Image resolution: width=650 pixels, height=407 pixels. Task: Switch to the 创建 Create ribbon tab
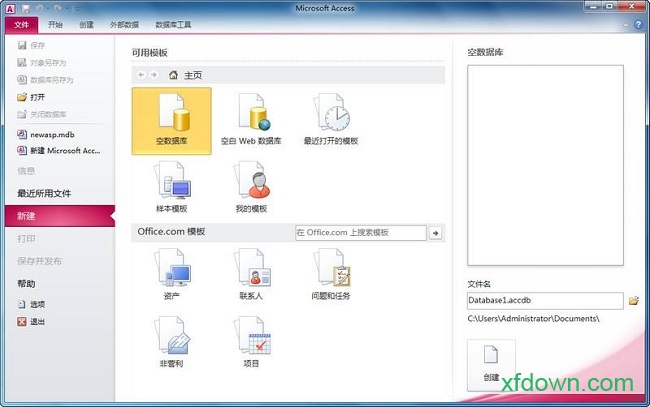pos(86,25)
